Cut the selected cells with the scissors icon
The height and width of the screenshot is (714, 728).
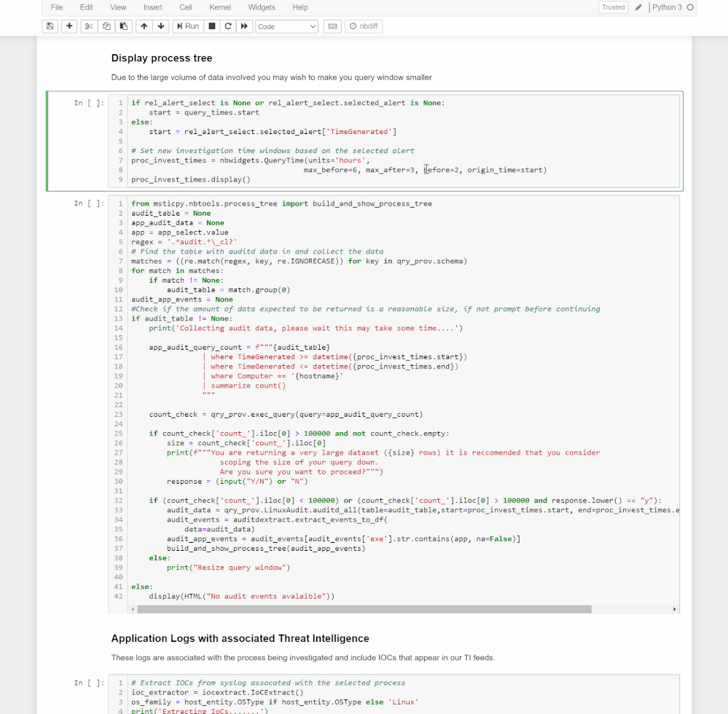point(89,26)
